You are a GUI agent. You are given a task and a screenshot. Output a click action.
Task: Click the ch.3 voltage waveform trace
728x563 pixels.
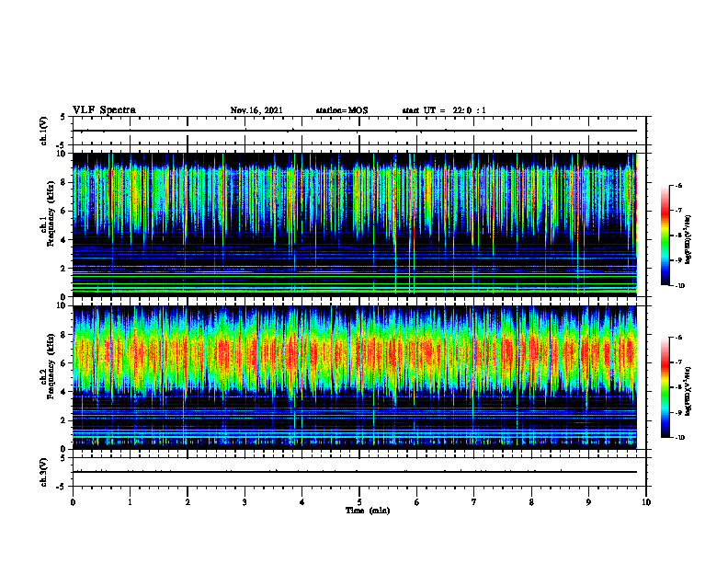pyautogui.click(x=355, y=472)
